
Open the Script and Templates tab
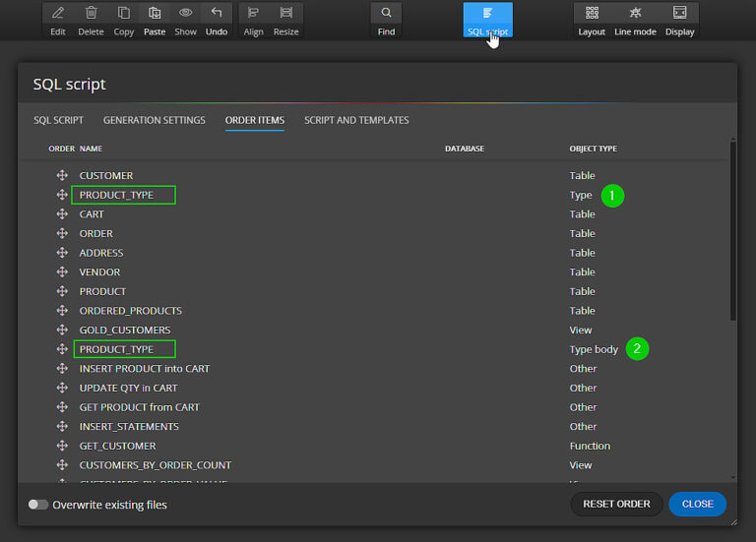click(x=356, y=120)
